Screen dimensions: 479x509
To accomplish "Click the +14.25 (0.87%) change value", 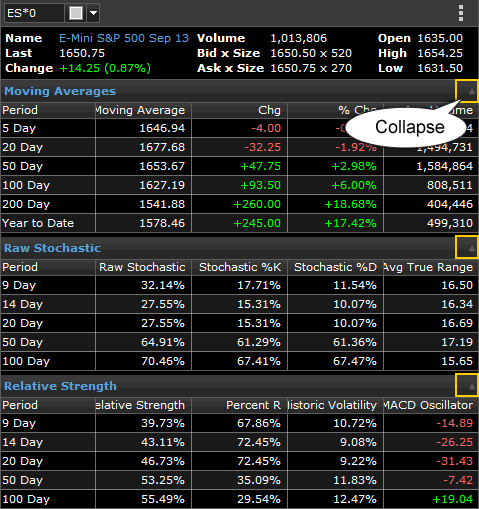I will pyautogui.click(x=105, y=68).
